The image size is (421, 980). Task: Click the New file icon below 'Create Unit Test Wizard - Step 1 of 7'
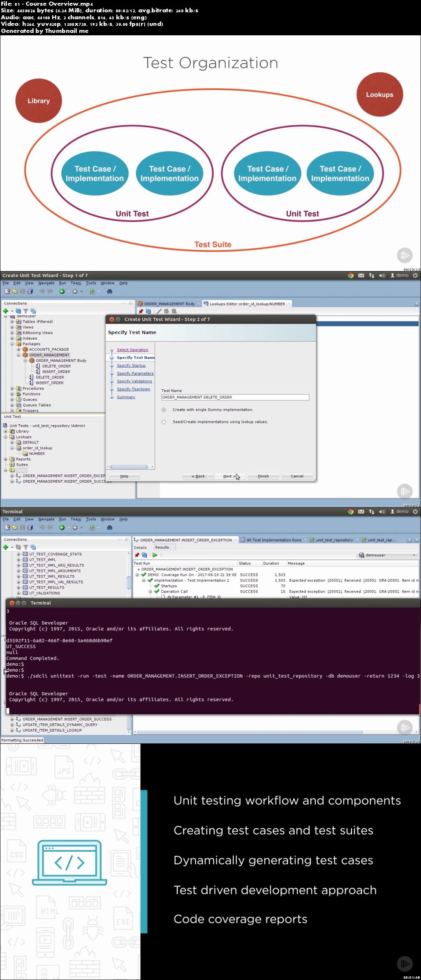pyautogui.click(x=7, y=292)
